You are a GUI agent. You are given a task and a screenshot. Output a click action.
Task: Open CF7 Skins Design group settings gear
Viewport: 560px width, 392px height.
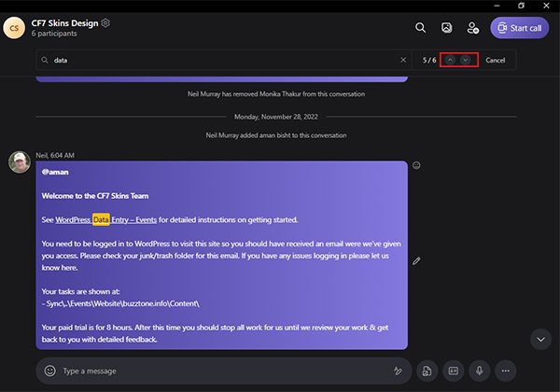(x=105, y=22)
